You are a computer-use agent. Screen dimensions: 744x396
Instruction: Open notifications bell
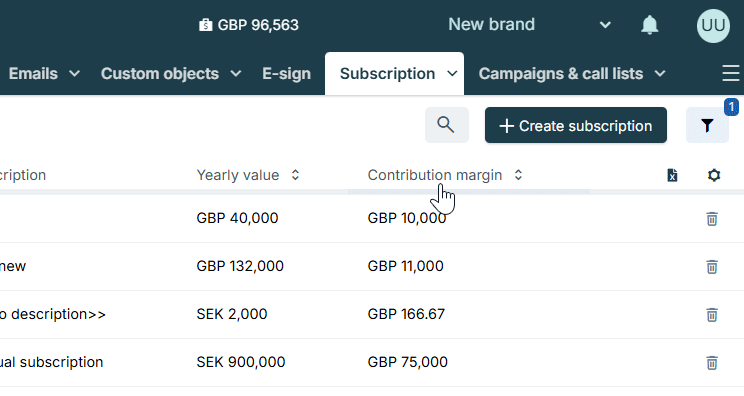point(650,25)
